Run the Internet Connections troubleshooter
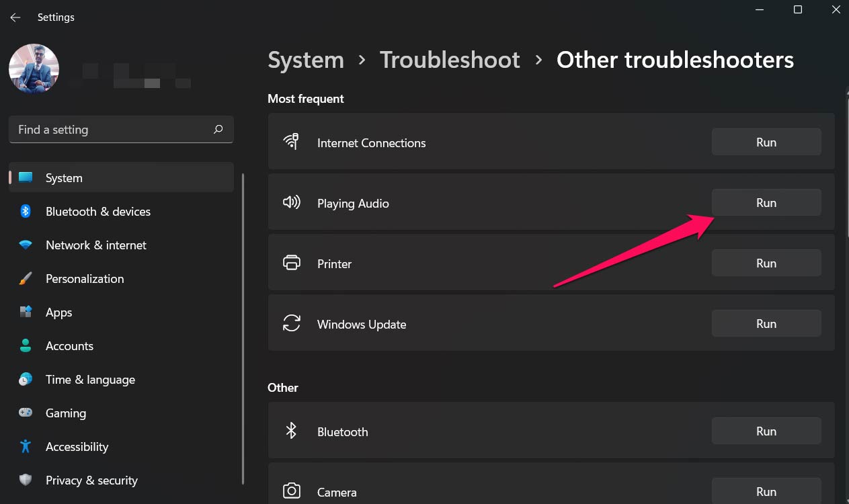This screenshot has height=504, width=849. (x=766, y=142)
